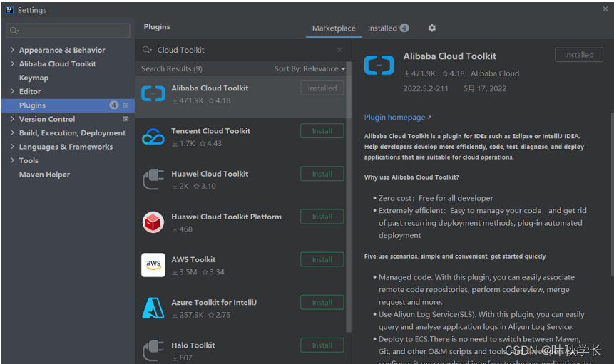Open the plugins gear settings menu

[432, 28]
